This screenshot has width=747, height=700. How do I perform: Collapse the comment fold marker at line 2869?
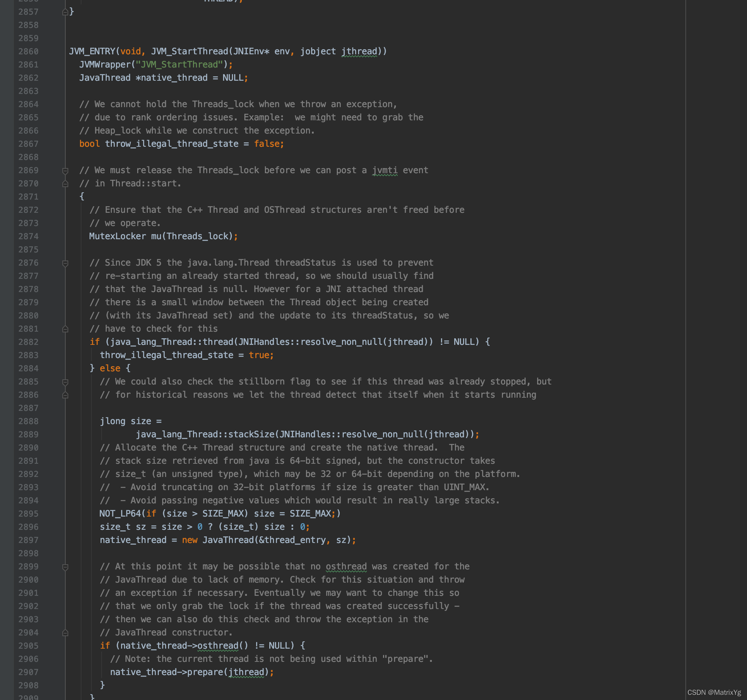click(65, 171)
